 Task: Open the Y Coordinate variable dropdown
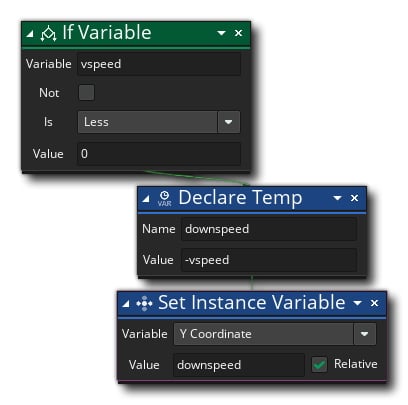coord(275,334)
